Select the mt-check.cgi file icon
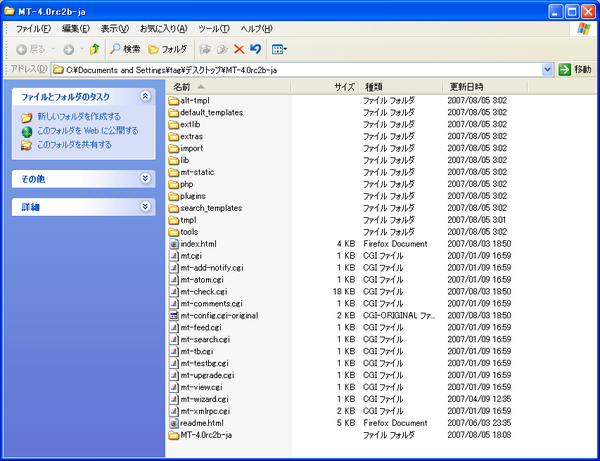Screen dimensions: 600x461 point(174,292)
